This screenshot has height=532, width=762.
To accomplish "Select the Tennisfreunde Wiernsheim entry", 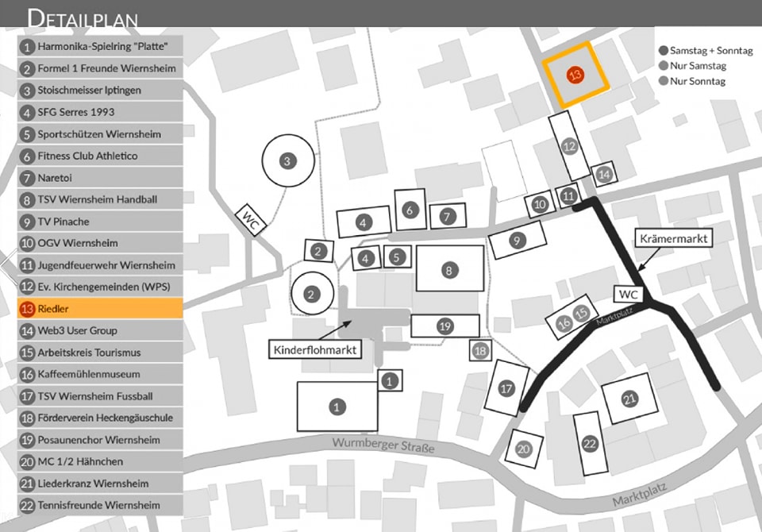I will click(98, 505).
